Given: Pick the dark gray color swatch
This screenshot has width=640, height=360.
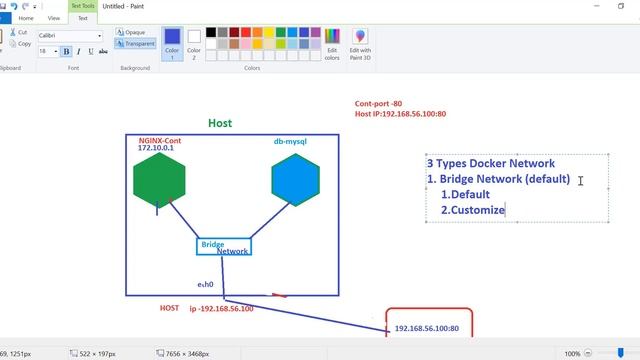Looking at the screenshot, I should coord(222,32).
